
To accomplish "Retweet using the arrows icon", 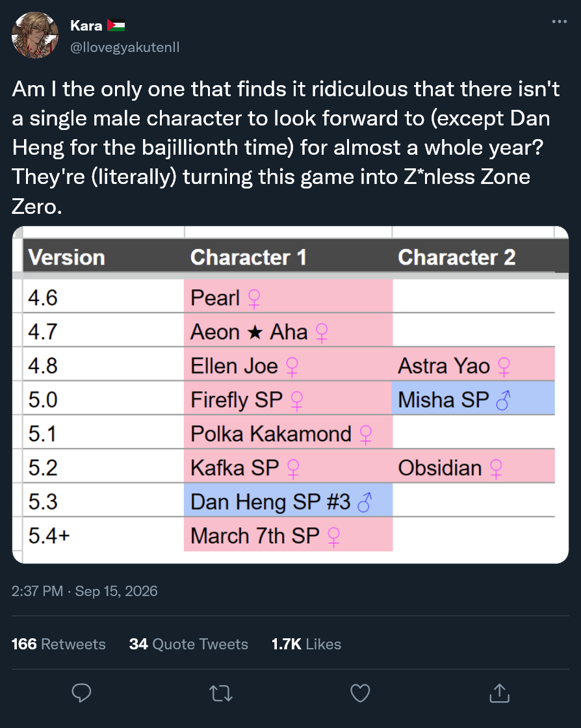I will tap(221, 693).
